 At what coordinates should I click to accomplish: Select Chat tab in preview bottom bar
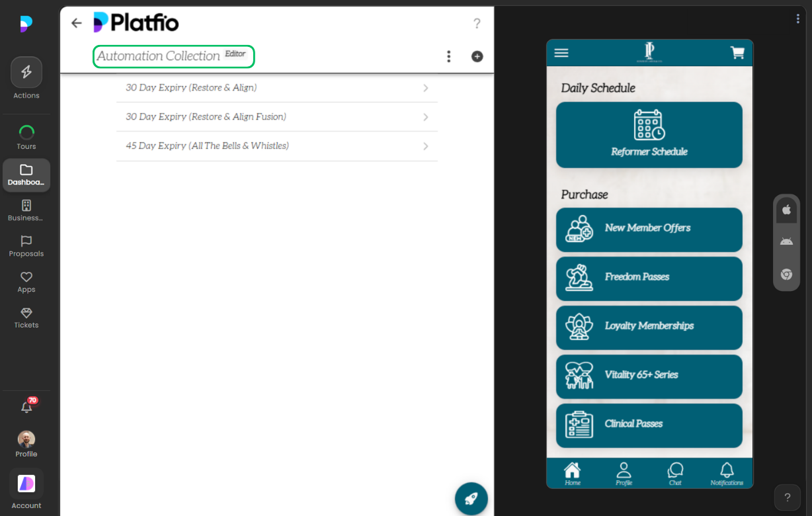674,474
